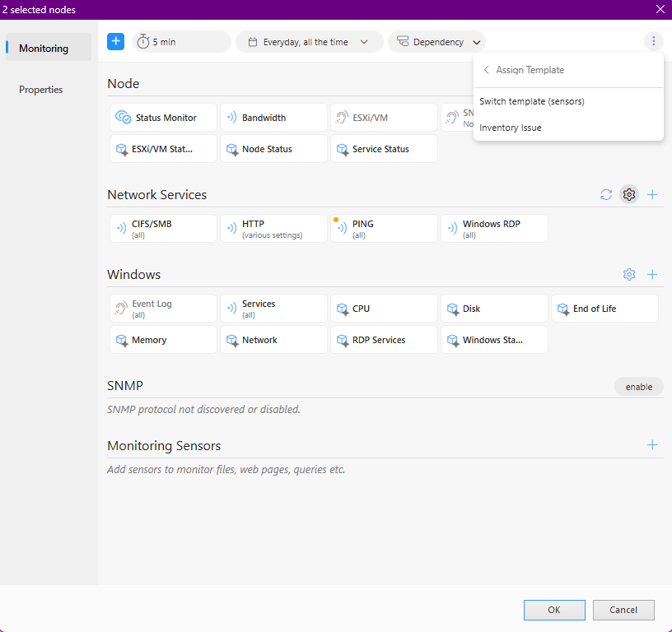The width and height of the screenshot is (672, 632).
Task: Expand the Everyday, all the time schedule dropdown
Action: point(310,42)
